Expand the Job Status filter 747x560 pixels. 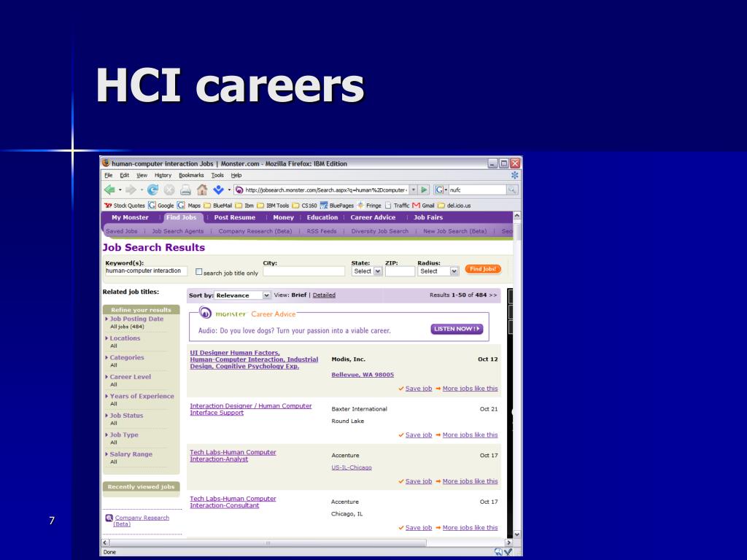[126, 416]
